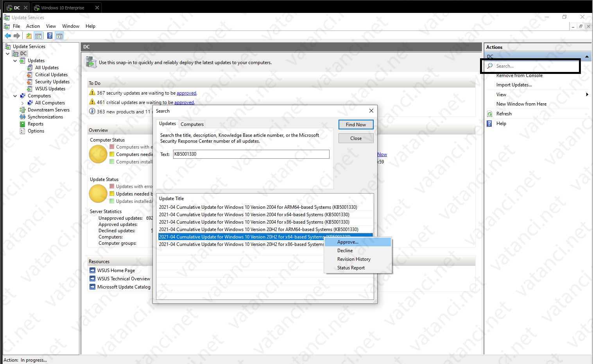
Task: Switch to the Computers tab in Search
Action: tap(192, 124)
